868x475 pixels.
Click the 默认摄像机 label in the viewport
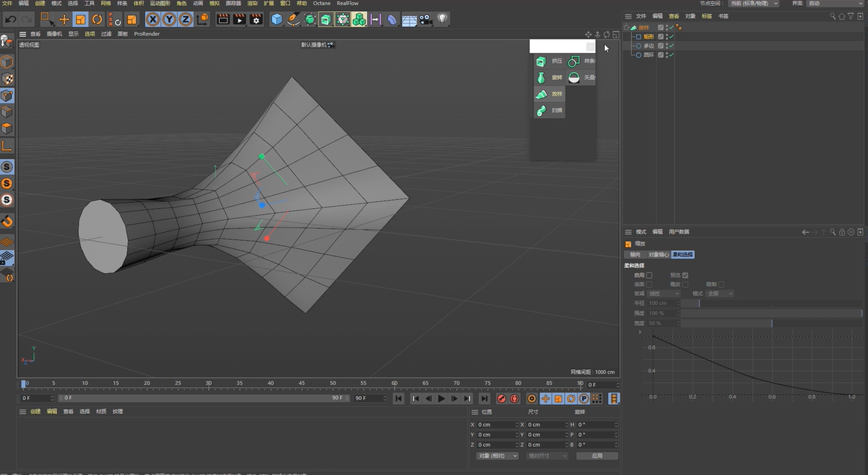[x=312, y=45]
